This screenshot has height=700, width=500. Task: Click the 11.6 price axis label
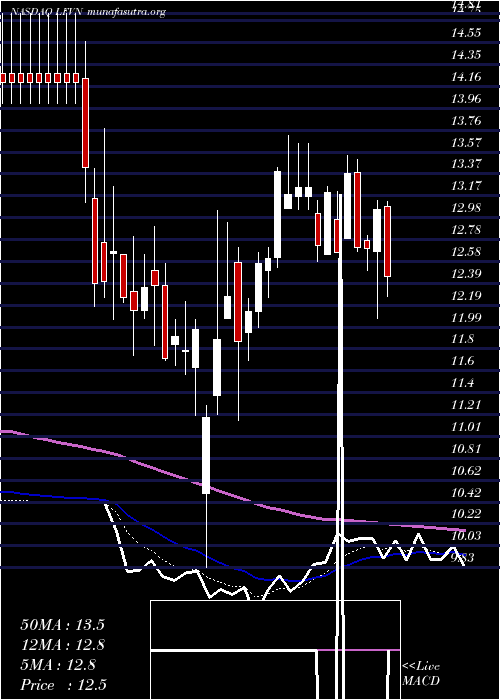click(x=462, y=361)
